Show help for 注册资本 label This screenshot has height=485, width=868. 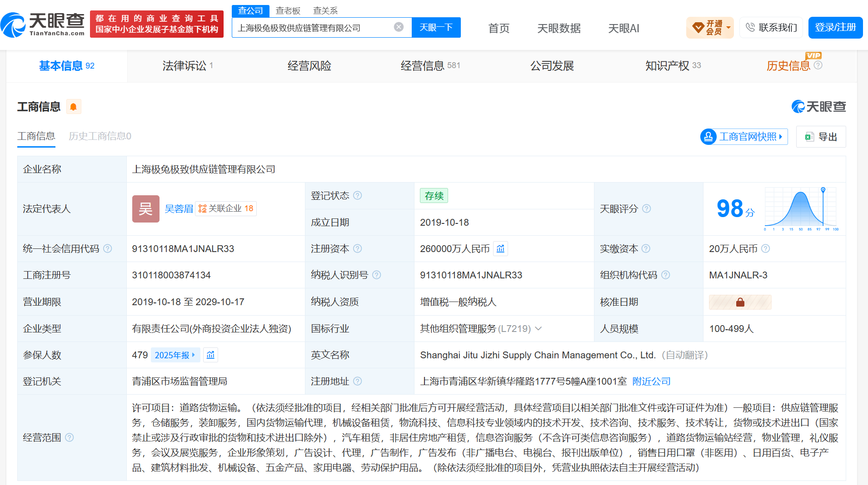tap(358, 249)
